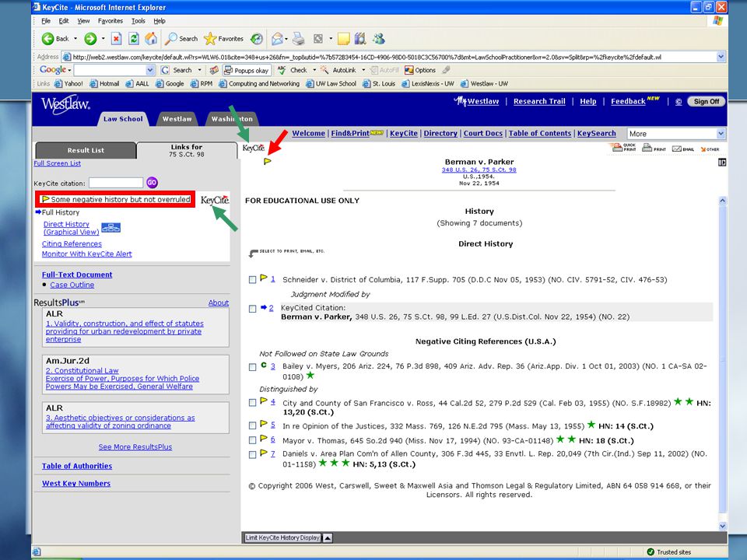Check the box for Bailey v. Myers
The width and height of the screenshot is (747, 560).
[x=252, y=367]
